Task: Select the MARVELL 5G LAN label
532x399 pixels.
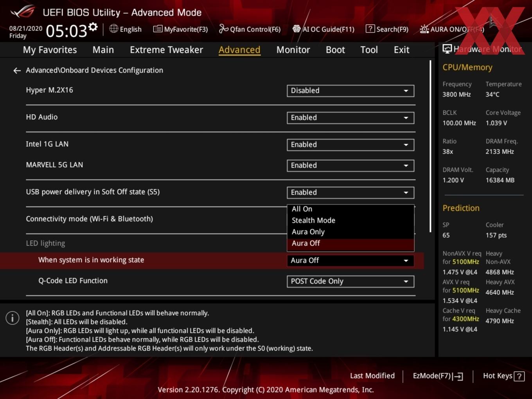Action: pyautogui.click(x=54, y=165)
